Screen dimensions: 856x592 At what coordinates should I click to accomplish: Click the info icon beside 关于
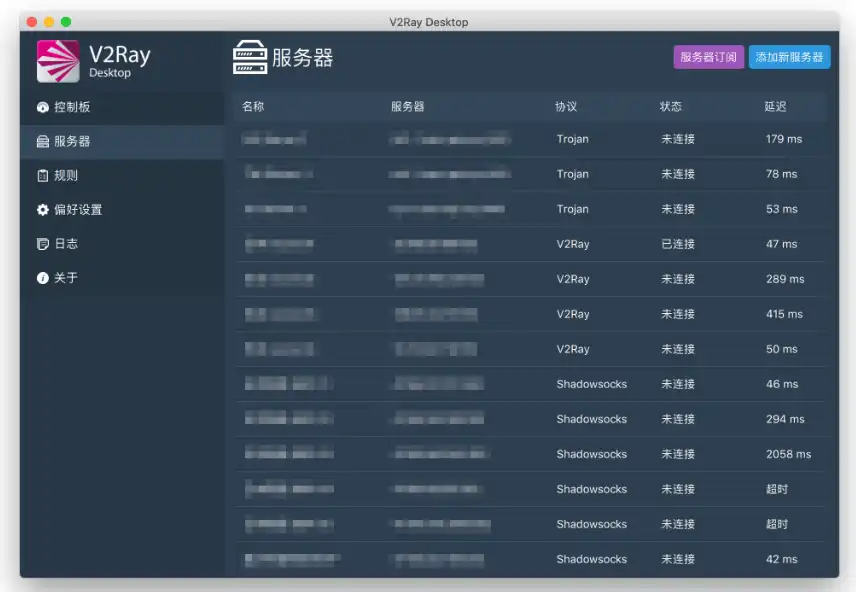43,278
